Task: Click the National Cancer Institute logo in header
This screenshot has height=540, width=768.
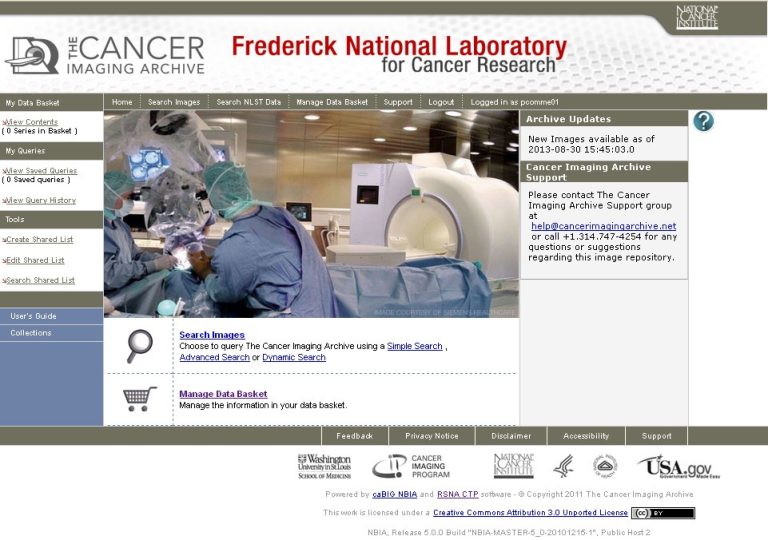Action: coord(696,17)
